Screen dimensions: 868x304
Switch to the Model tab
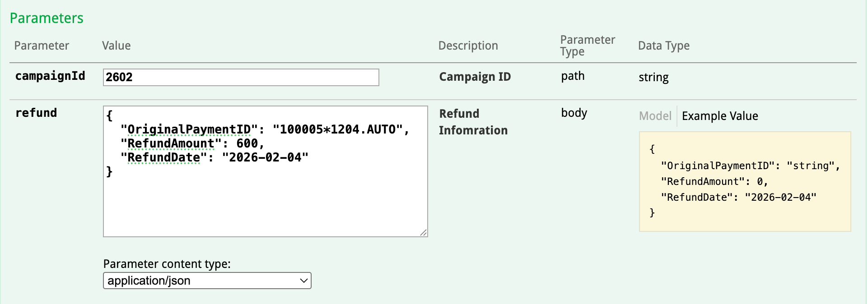coord(655,116)
